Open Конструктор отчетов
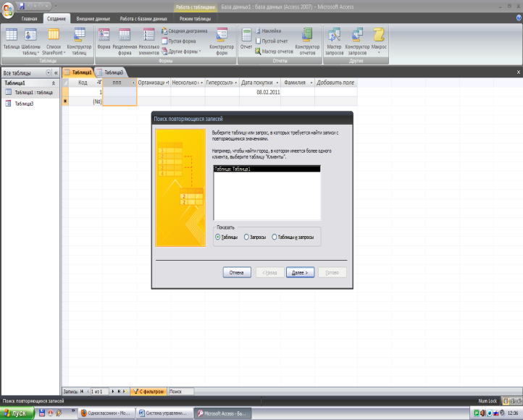 coord(307,41)
